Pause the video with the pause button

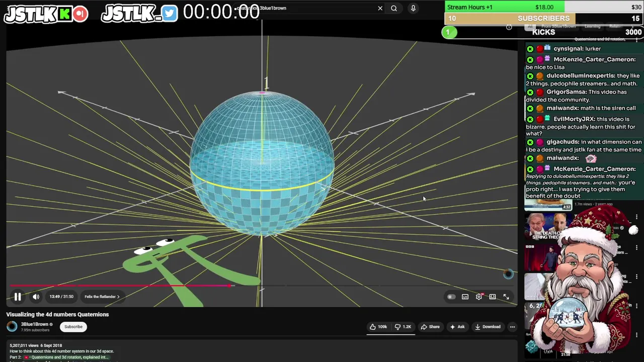click(x=18, y=297)
